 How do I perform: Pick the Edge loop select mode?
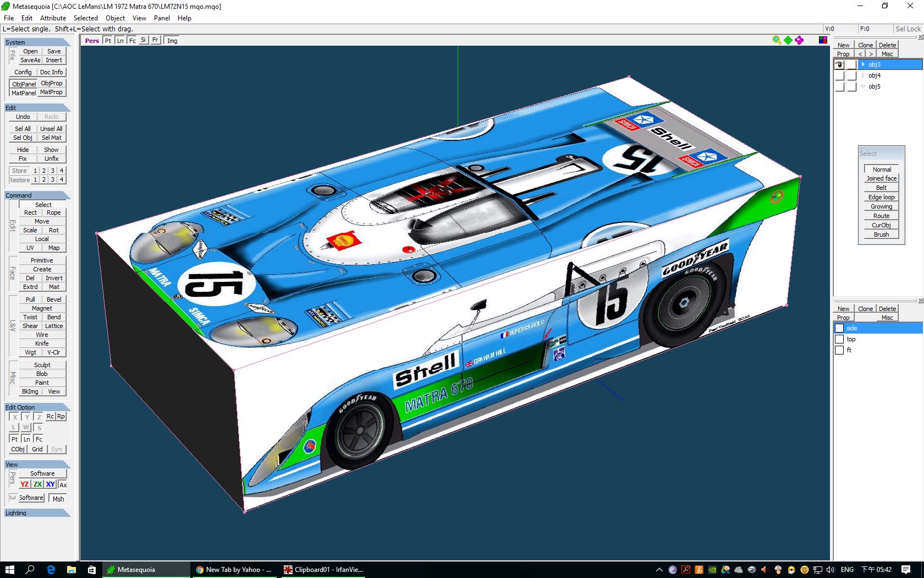coord(882,197)
